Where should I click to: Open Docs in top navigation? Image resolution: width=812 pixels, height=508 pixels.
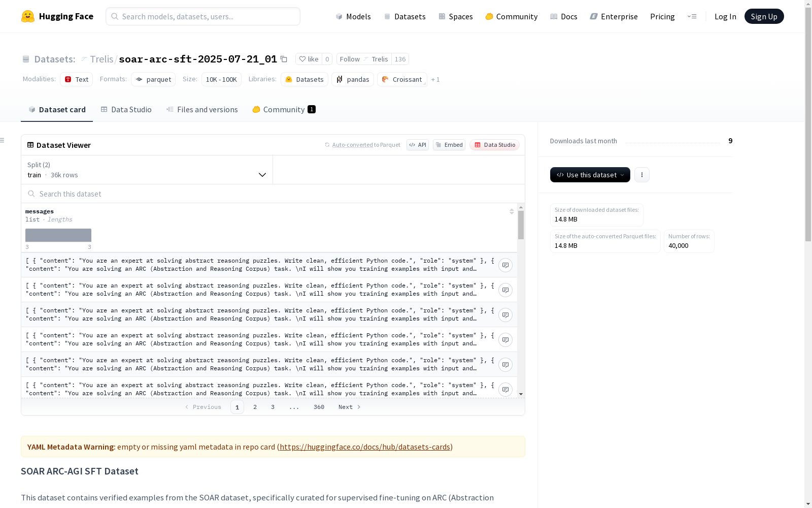click(564, 16)
